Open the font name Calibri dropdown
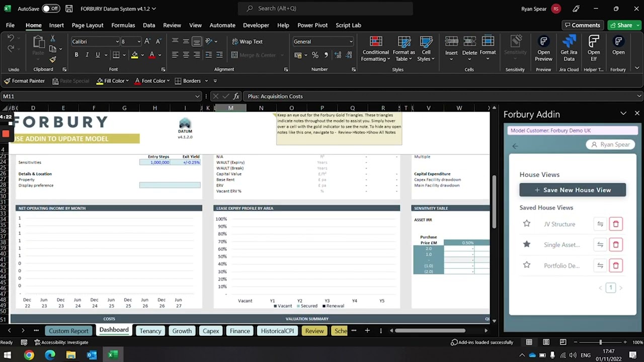Image resolution: width=644 pixels, height=362 pixels. coord(117,42)
